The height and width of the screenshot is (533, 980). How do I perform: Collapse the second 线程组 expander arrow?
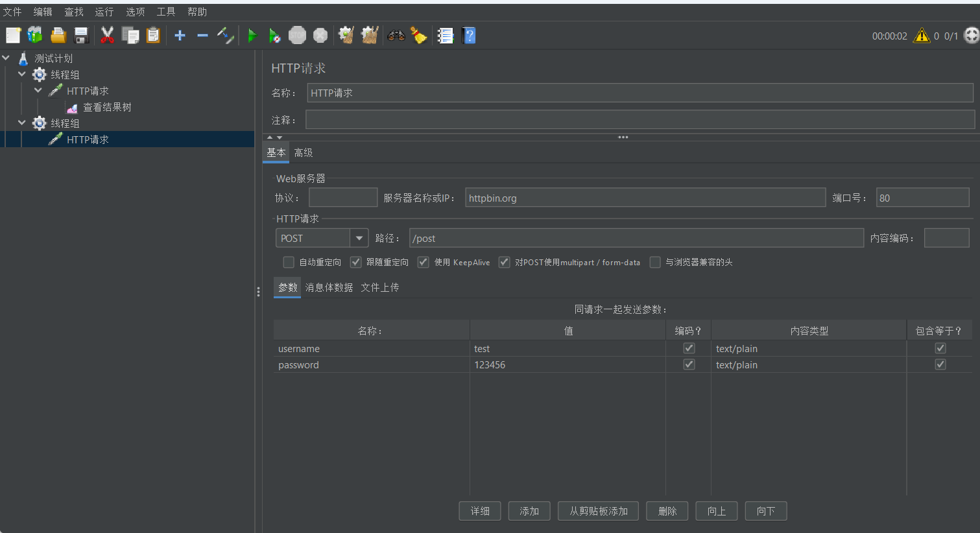[x=22, y=123]
